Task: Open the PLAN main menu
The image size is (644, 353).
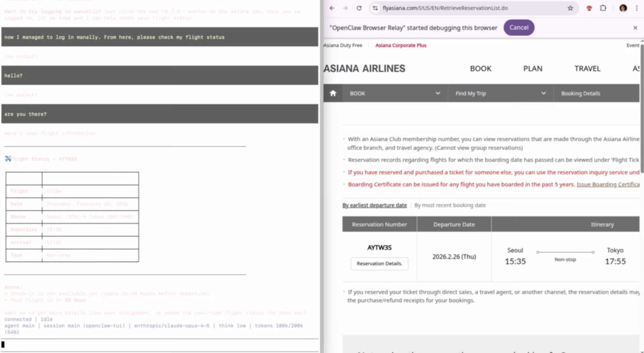Action: pyautogui.click(x=533, y=68)
